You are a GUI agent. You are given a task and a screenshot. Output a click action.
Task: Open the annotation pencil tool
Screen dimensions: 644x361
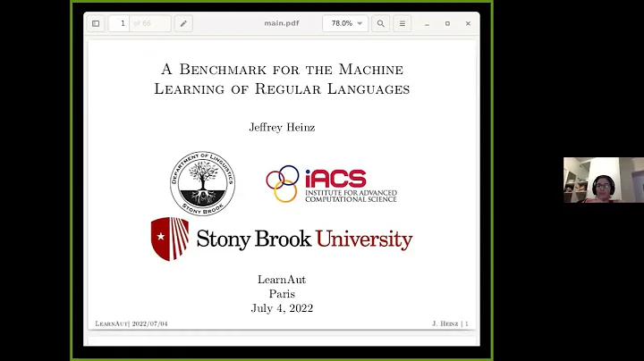(183, 23)
